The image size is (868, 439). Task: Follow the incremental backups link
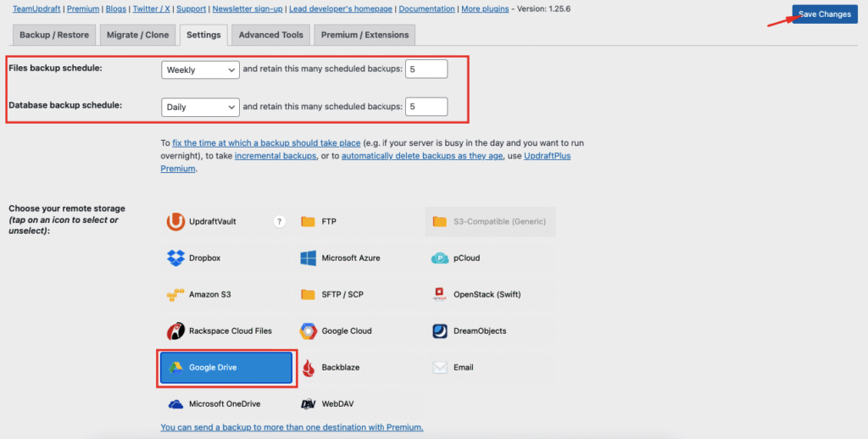[x=275, y=156]
